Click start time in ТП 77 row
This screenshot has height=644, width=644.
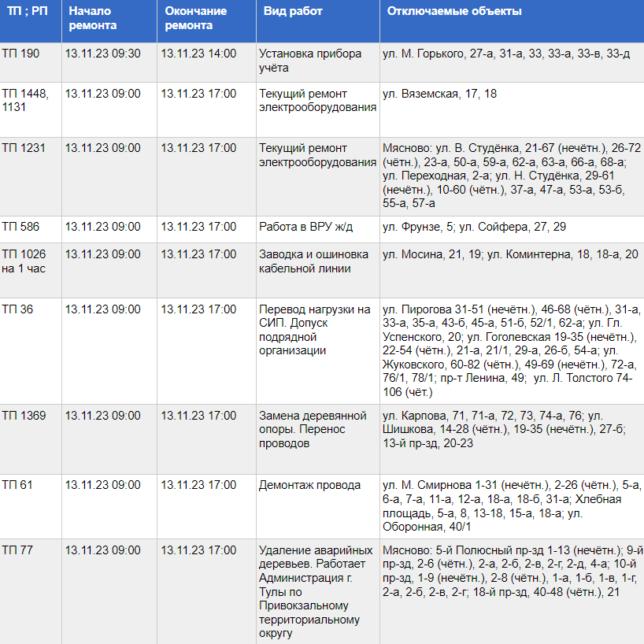(109, 591)
